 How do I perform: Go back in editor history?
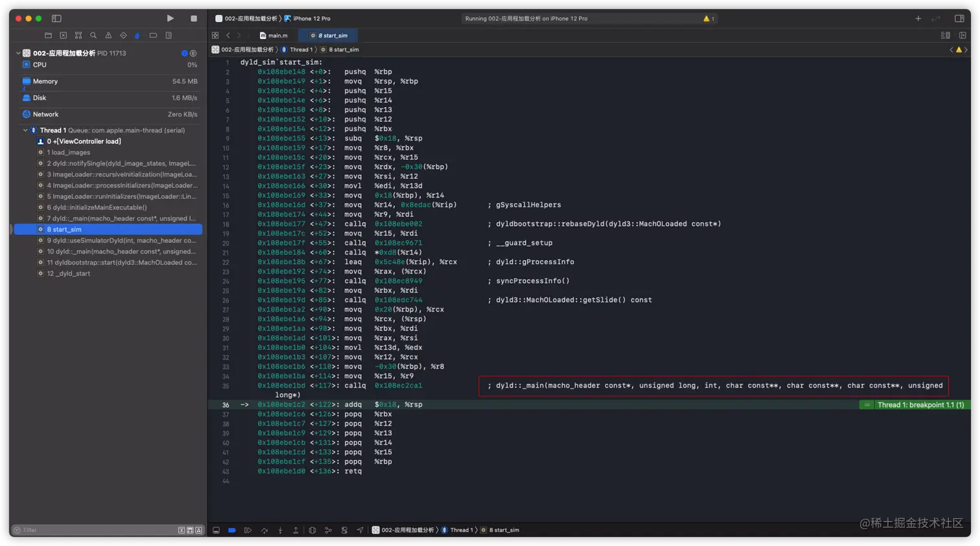click(228, 36)
